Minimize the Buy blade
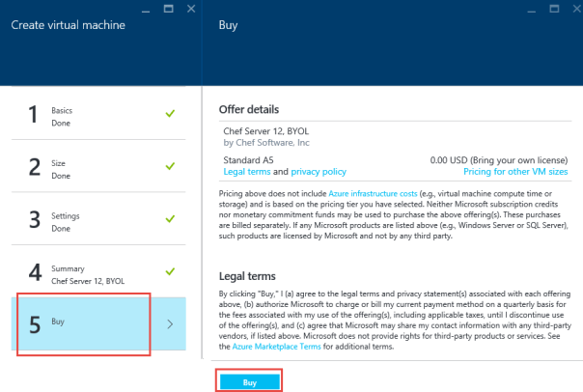Image resolution: width=583 pixels, height=392 pixels. pyautogui.click(x=529, y=8)
